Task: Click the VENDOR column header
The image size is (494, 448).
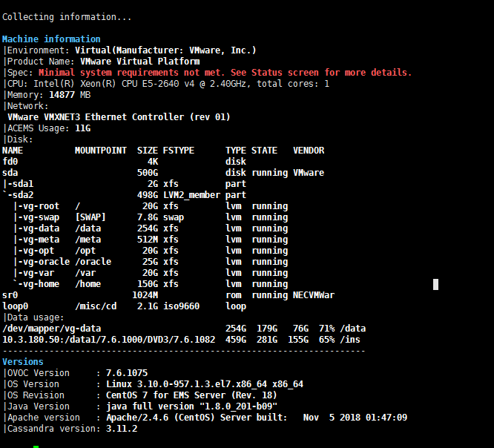Action: (x=308, y=150)
